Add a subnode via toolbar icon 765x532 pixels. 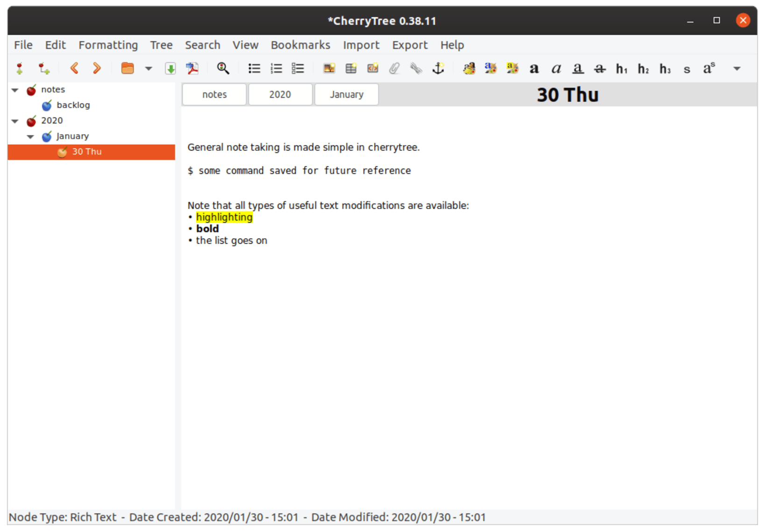[44, 69]
